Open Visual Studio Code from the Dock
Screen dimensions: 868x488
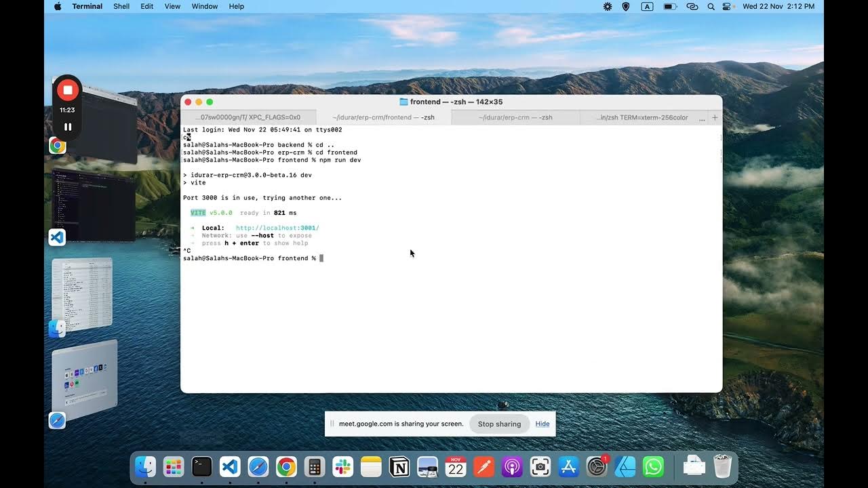230,466
